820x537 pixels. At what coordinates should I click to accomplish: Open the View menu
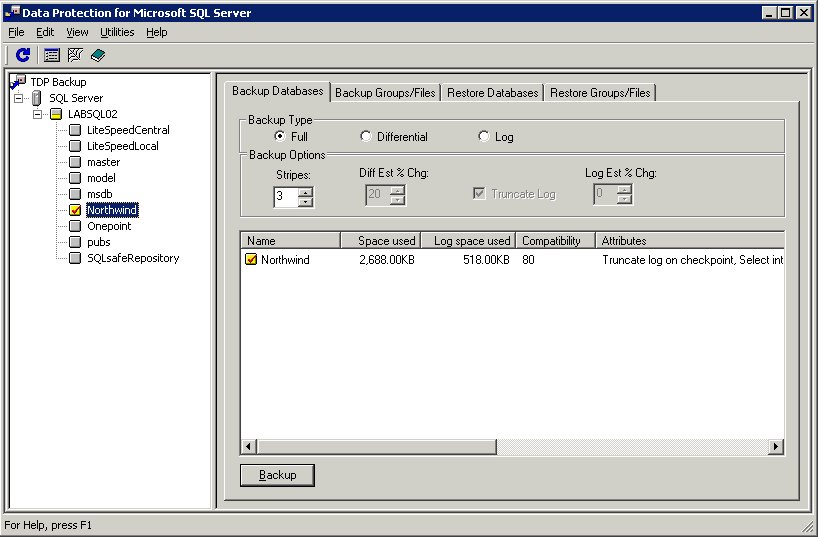[x=77, y=32]
